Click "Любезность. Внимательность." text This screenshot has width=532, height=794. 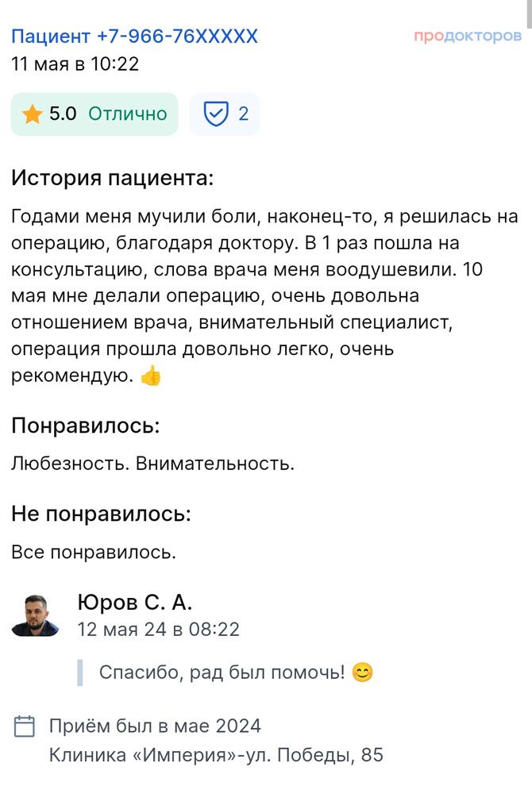coord(152,464)
